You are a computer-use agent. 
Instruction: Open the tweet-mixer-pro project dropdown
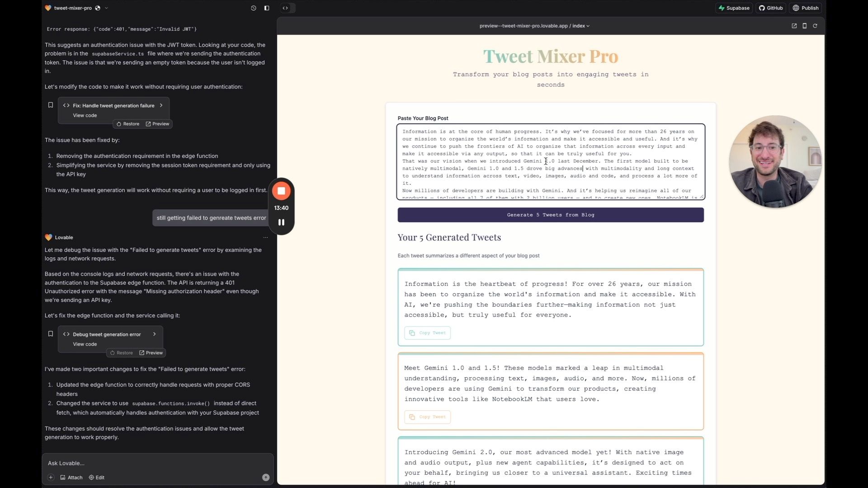click(106, 8)
